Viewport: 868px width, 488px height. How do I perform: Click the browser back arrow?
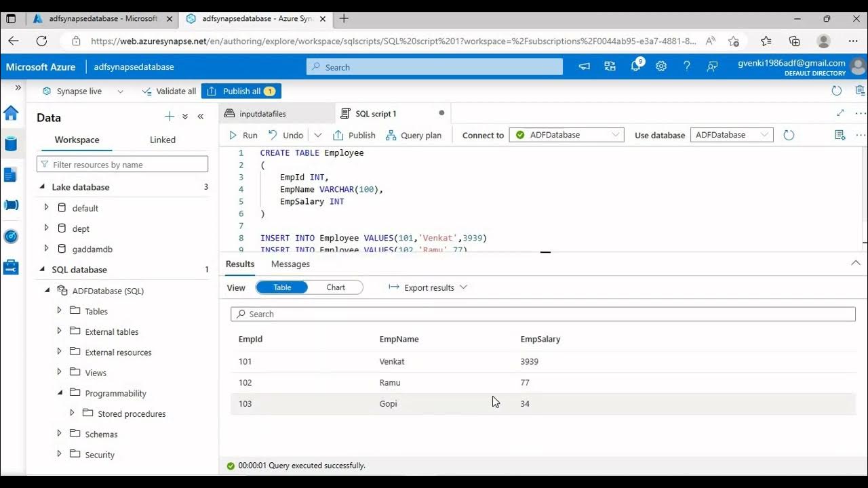14,41
